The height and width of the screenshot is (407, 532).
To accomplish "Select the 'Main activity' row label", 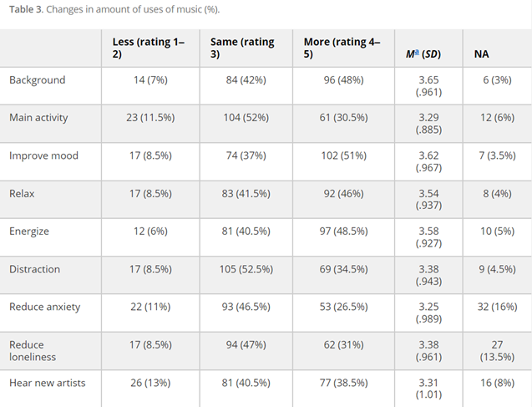I will (38, 118).
